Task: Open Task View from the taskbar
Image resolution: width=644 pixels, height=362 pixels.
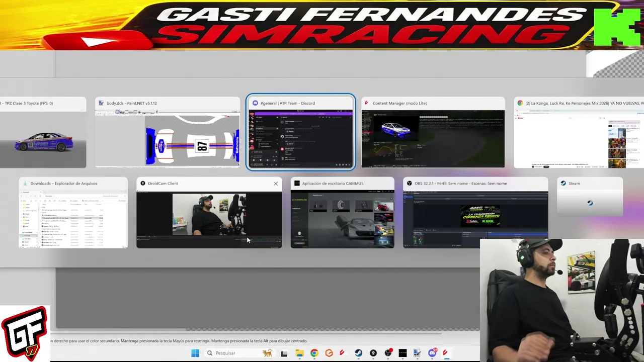Action: pos(284,353)
